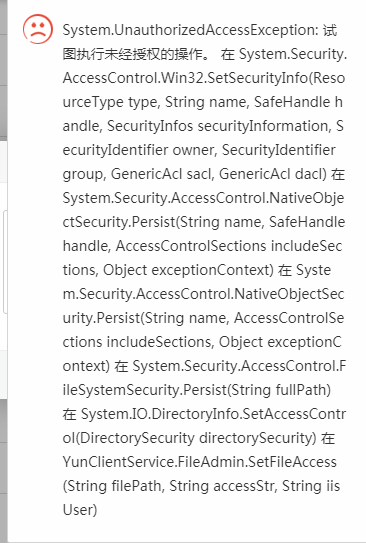Image resolution: width=366 pixels, height=543 pixels.
Task: Click the 'ctions includeSections, Object exceptionC' line
Action: [202, 342]
